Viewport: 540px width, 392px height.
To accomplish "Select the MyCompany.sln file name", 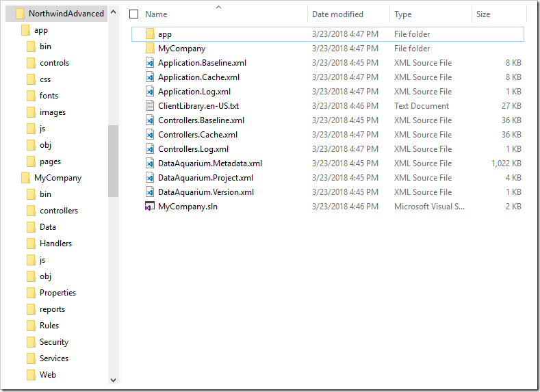I will (188, 207).
